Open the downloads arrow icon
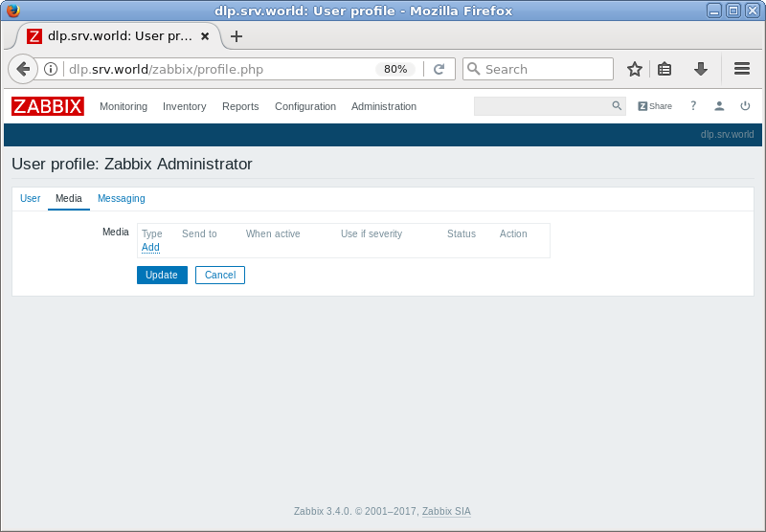This screenshot has height=532, width=766. [x=701, y=69]
